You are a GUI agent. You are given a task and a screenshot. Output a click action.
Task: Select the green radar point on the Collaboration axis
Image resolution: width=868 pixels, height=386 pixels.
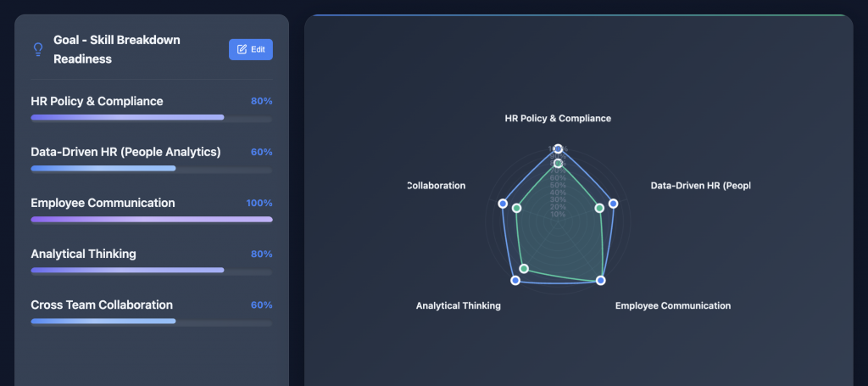tap(517, 208)
